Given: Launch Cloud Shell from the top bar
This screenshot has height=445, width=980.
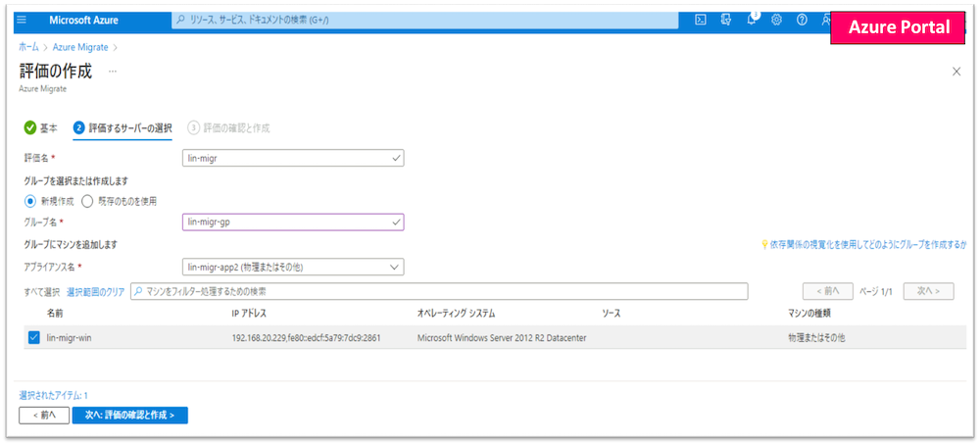Looking at the screenshot, I should pos(702,20).
